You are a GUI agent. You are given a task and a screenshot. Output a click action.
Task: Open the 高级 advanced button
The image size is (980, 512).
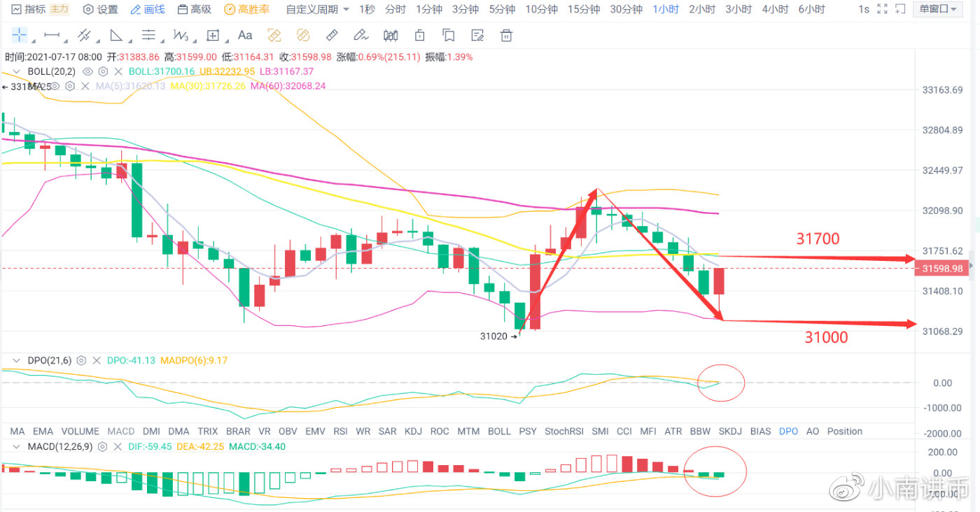point(195,9)
